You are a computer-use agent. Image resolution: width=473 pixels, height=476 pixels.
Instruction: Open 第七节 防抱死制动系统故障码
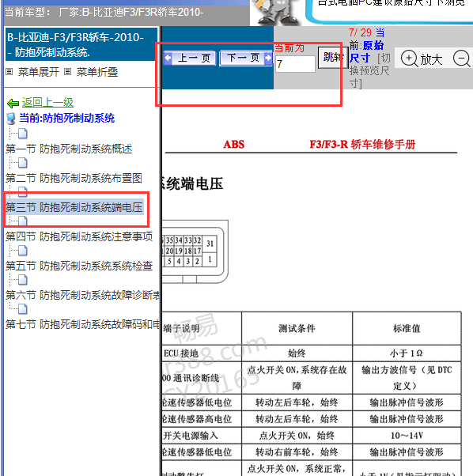pyautogui.click(x=82, y=324)
